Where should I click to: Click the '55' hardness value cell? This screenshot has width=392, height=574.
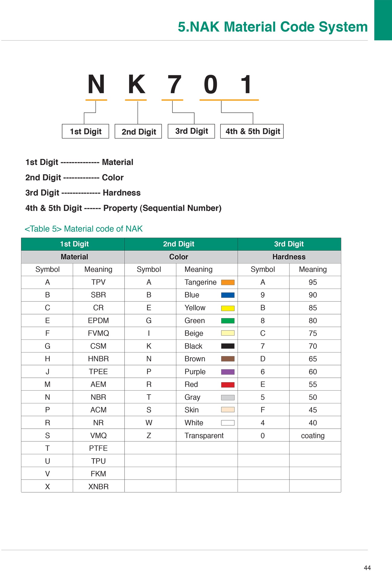[x=315, y=384]
